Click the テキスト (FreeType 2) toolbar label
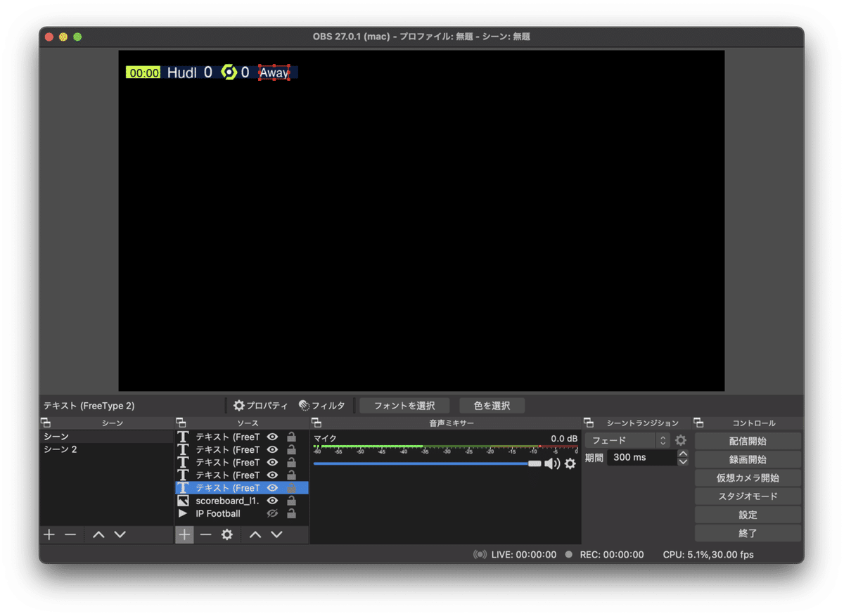Image resolution: width=844 pixels, height=616 pixels. click(x=89, y=405)
